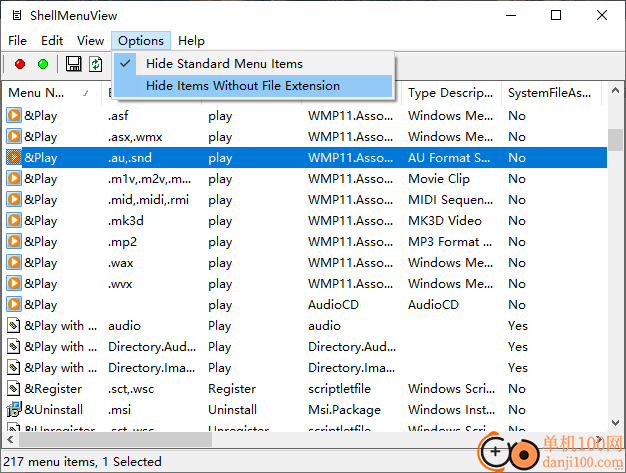Open the Help menu
626x473 pixels.
191,41
